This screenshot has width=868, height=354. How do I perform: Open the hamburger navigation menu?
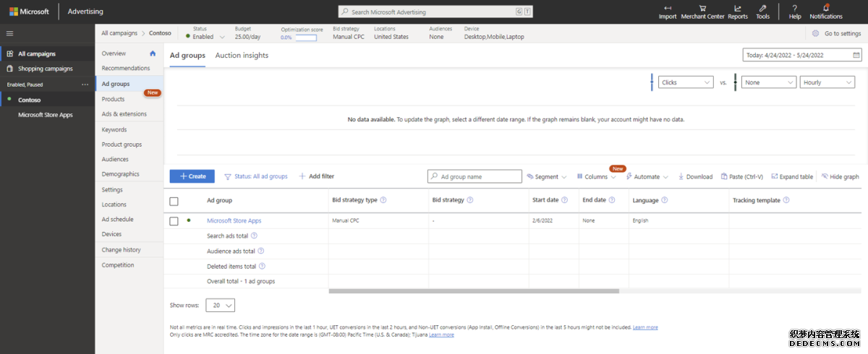(x=9, y=33)
